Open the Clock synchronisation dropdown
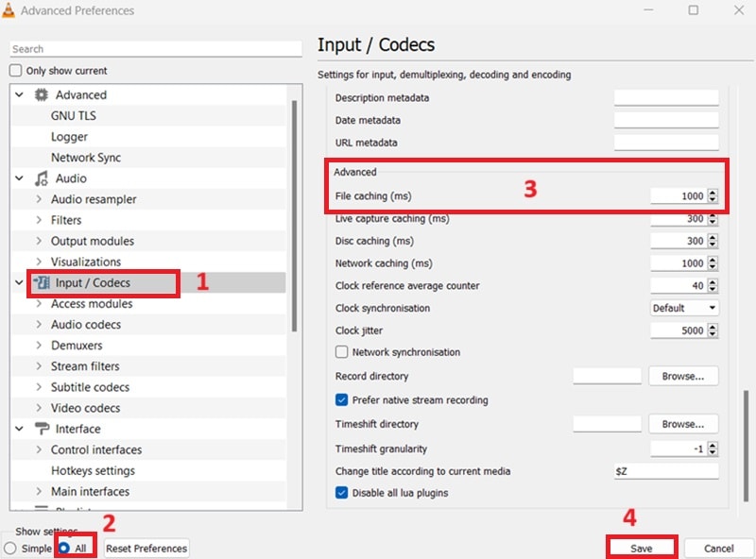The width and height of the screenshot is (756, 559). point(684,309)
